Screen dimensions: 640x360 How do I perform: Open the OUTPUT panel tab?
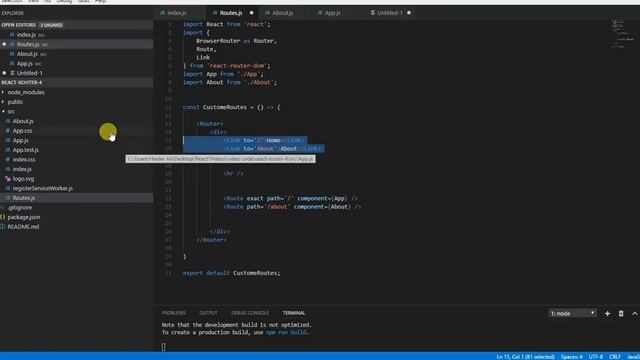[208, 313]
